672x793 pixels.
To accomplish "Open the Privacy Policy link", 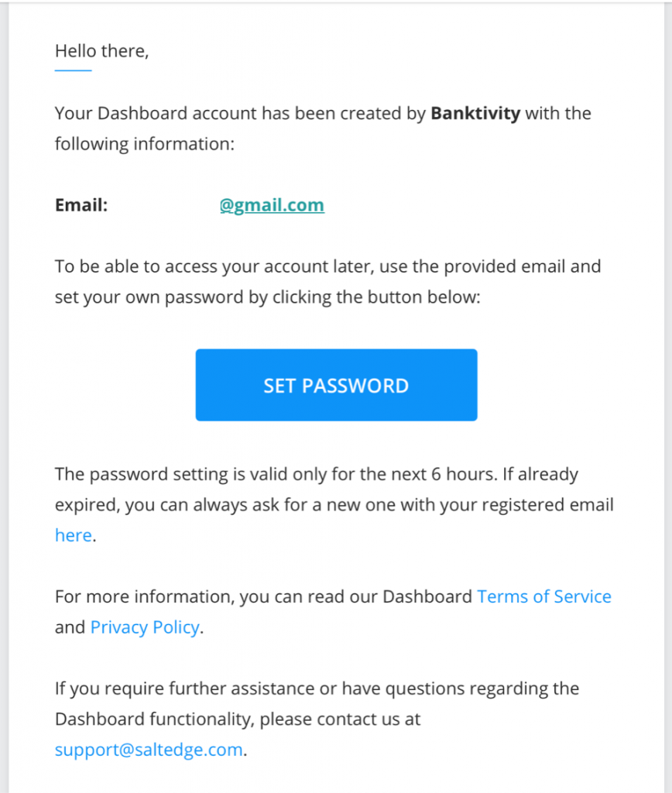I will point(145,627).
